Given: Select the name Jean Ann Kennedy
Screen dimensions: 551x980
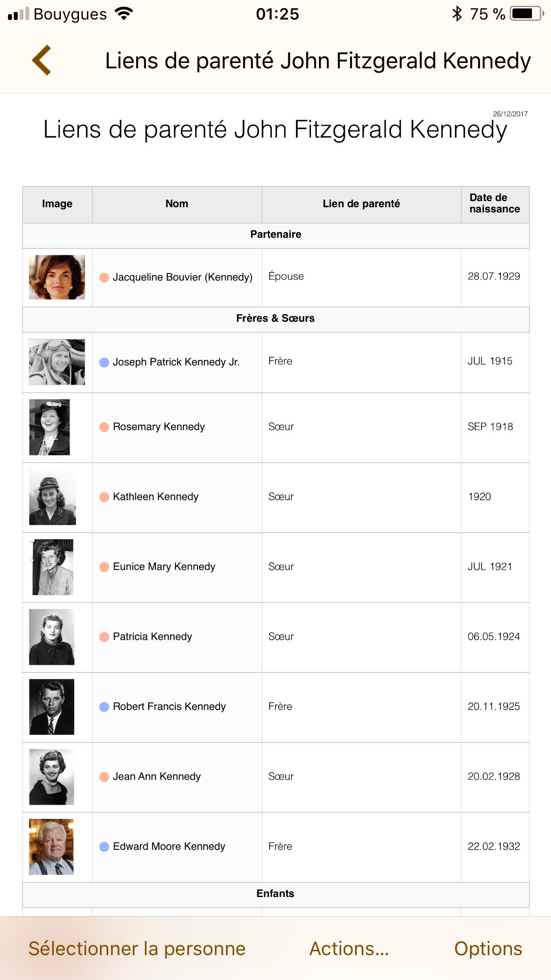Looking at the screenshot, I should (x=157, y=776).
